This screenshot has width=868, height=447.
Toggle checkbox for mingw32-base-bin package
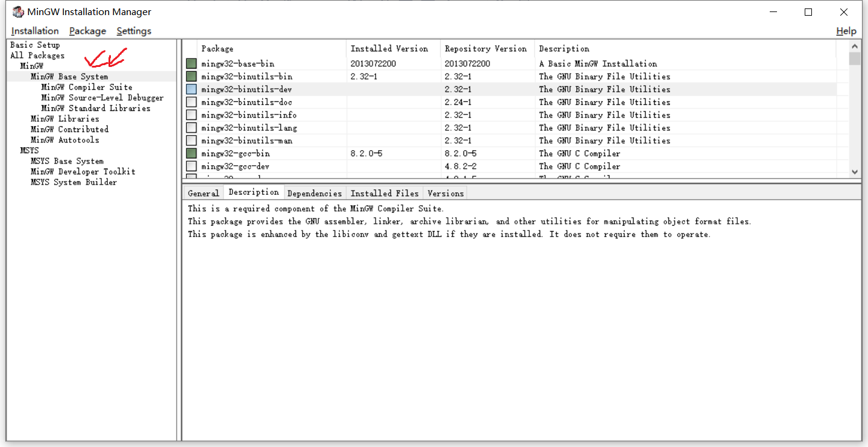point(191,63)
